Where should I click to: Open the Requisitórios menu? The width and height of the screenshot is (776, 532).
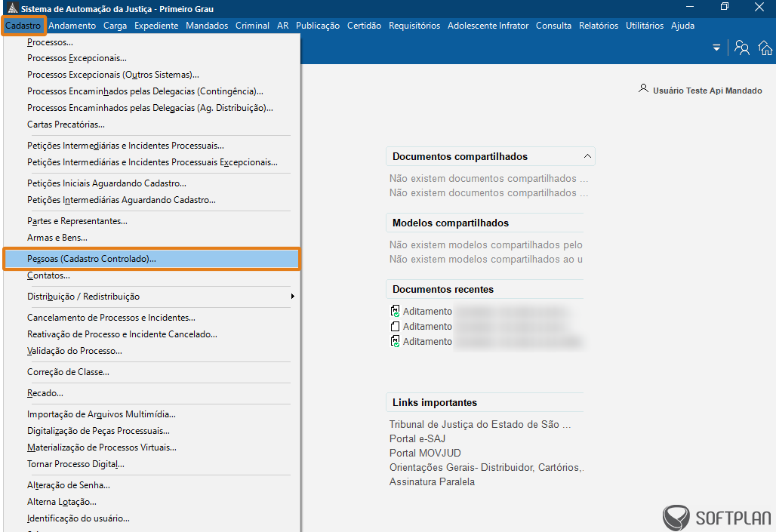[414, 25]
